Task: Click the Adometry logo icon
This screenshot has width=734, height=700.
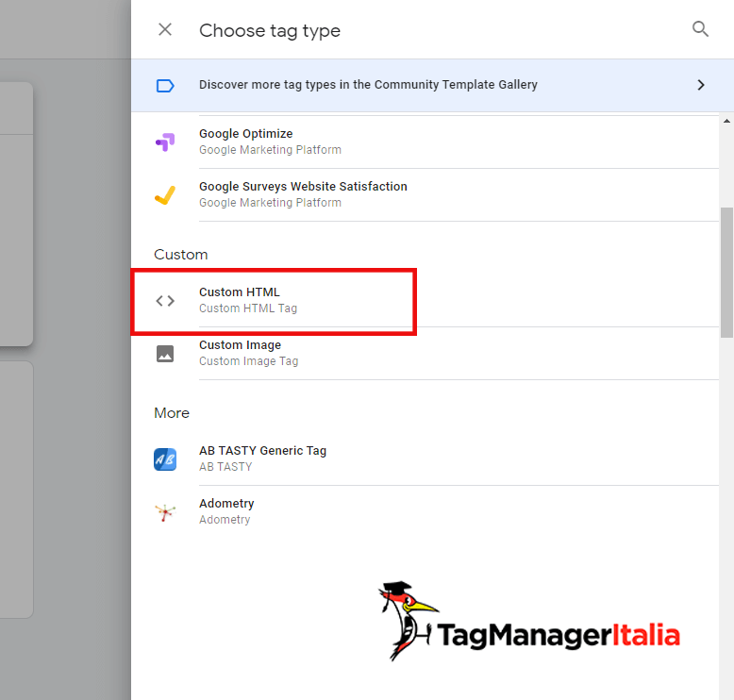Action: coord(165,512)
